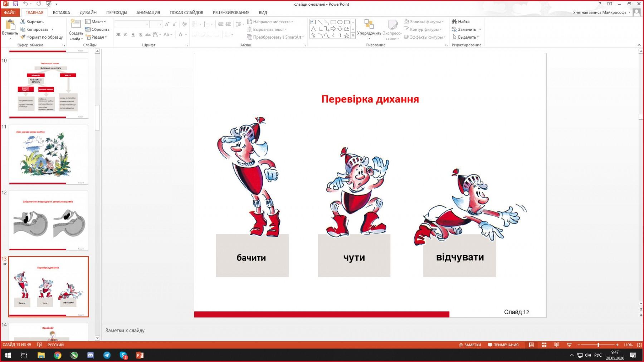The width and height of the screenshot is (644, 362).
Task: Switch to the ВИД tab
Action: tap(263, 13)
